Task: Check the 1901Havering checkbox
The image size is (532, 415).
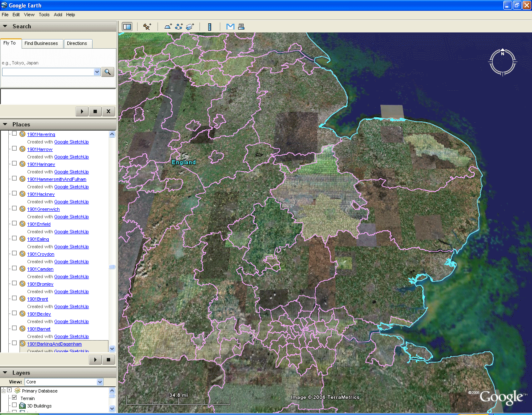Action: pos(14,133)
